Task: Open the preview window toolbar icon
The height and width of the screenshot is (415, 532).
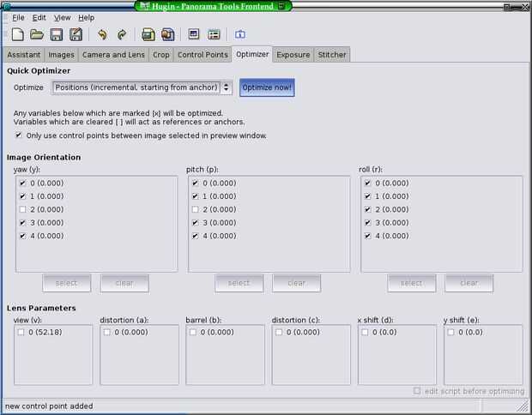Action: click(194, 34)
